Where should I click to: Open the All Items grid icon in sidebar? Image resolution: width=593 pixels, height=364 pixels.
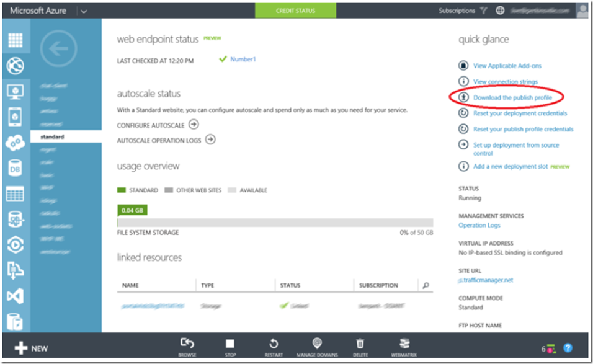pos(16,40)
